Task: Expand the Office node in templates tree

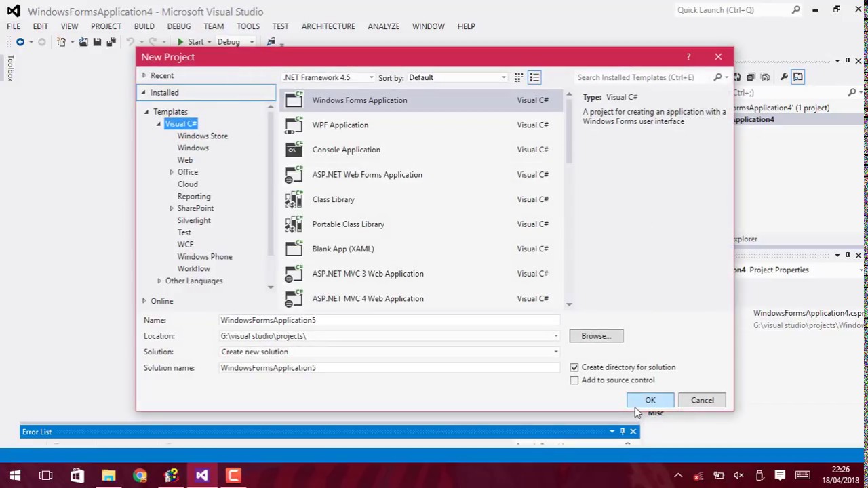Action: [x=172, y=172]
